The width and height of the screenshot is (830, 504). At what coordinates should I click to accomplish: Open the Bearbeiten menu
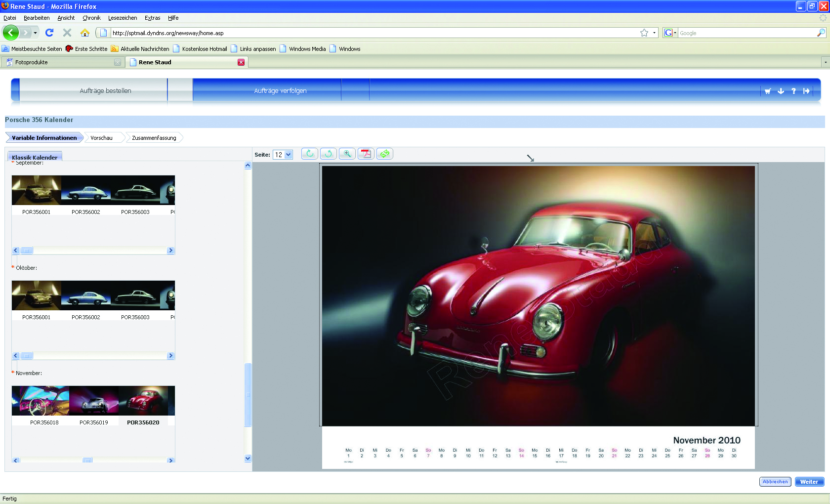click(x=37, y=18)
